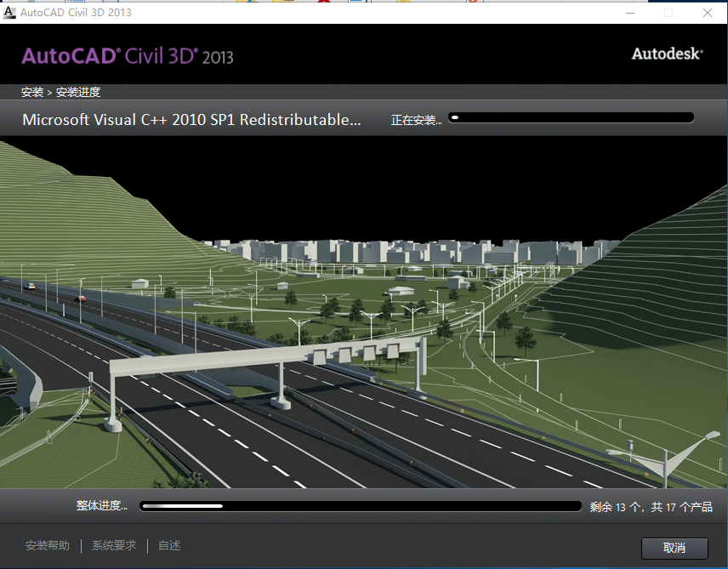Open the 系统要求 system requirements link
Screen dimensions: 728x569
click(114, 545)
